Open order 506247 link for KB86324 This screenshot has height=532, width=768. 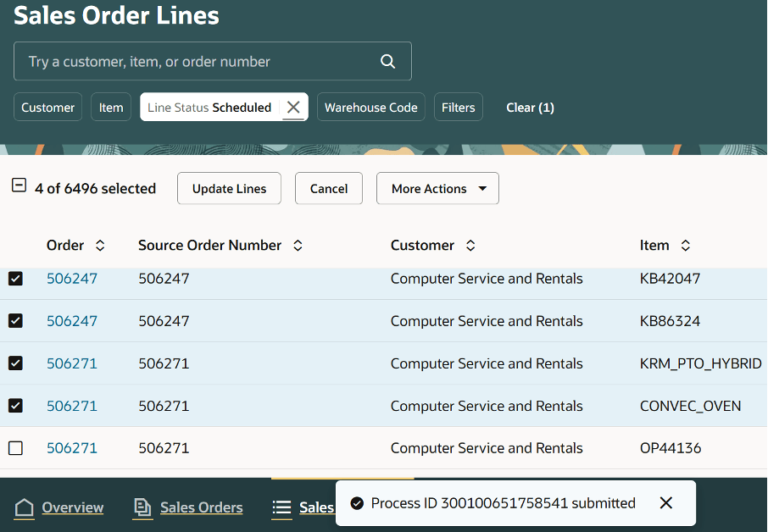(72, 321)
